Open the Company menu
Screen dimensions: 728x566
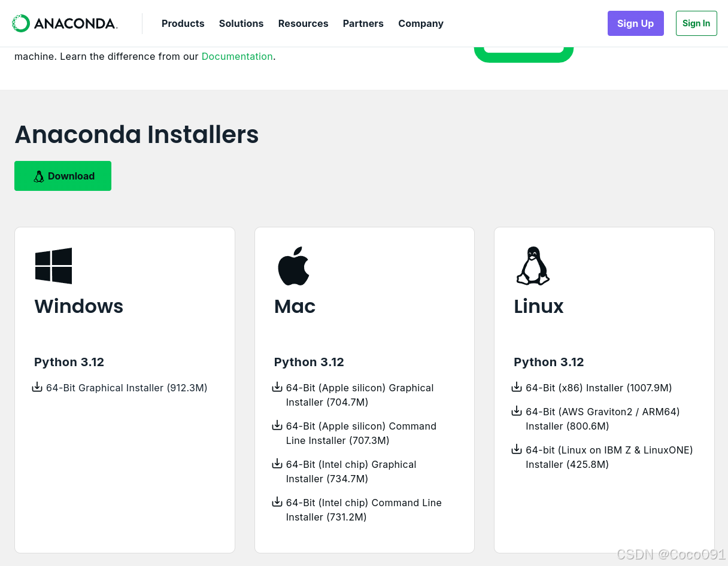tap(421, 23)
